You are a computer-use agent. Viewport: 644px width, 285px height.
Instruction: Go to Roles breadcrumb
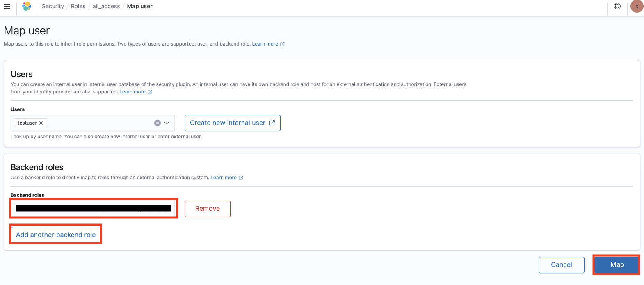coord(78,6)
